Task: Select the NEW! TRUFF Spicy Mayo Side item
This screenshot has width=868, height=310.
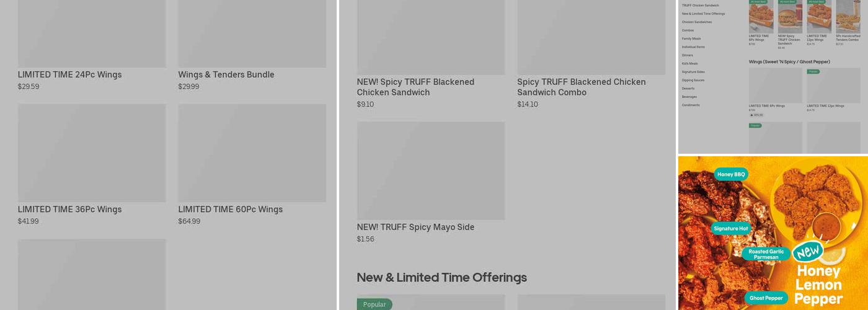Action: 415,228
